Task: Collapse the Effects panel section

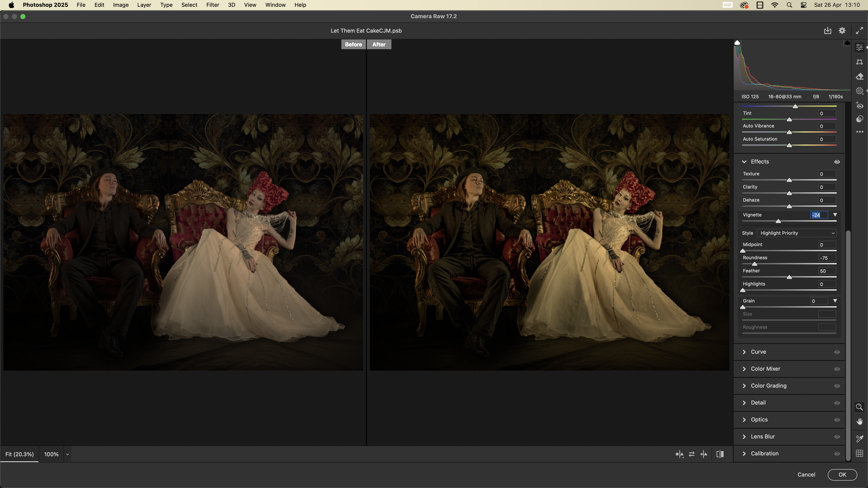Action: point(744,162)
